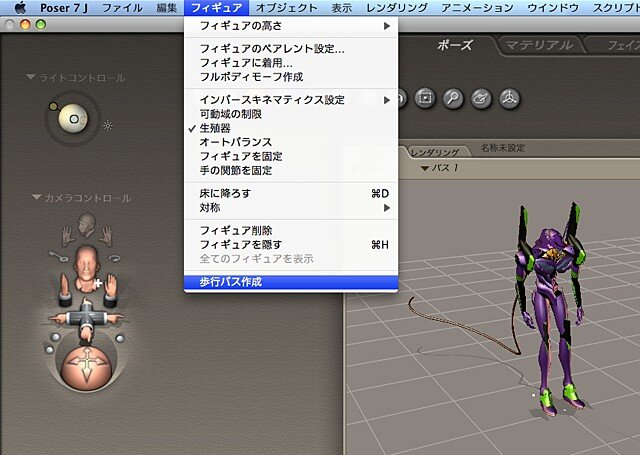640x455 pixels.
Task: Select the Morphing tool icon
Action: point(481,98)
